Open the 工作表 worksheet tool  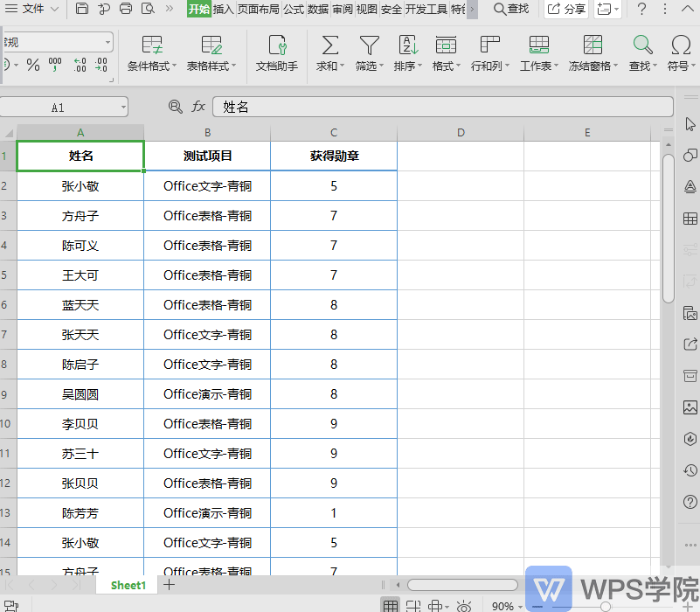pos(539,54)
